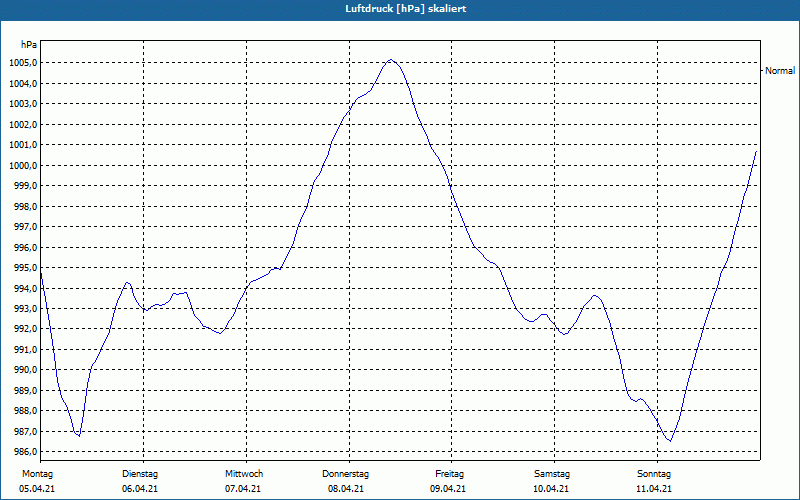Click the date '06.04.21'
The width and height of the screenshot is (800, 500).
[140, 489]
